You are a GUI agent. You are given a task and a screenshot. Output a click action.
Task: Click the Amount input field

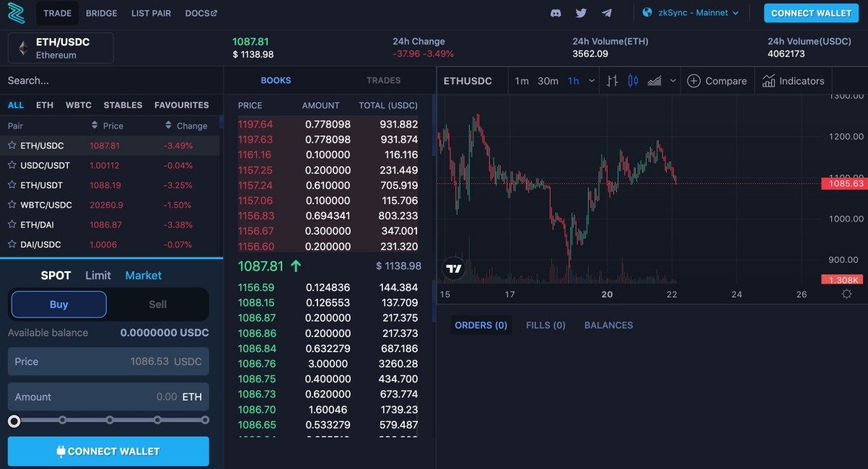(108, 396)
